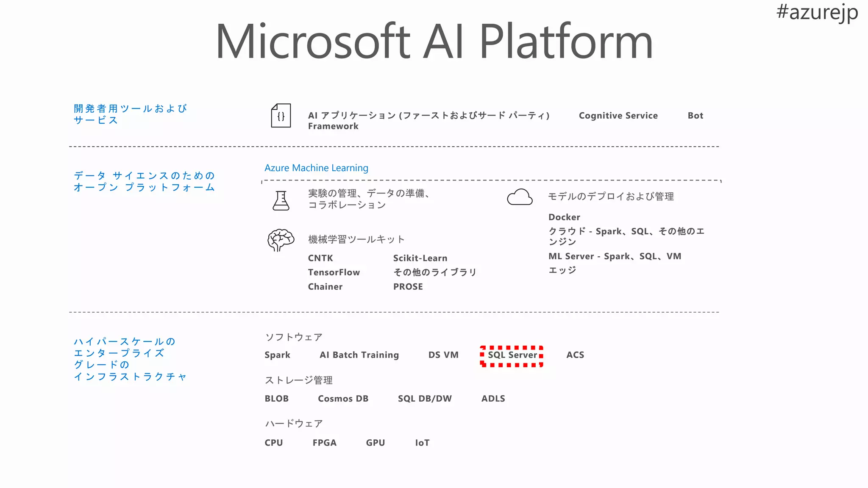
Task: Select the エッジ item
Action: coord(562,270)
